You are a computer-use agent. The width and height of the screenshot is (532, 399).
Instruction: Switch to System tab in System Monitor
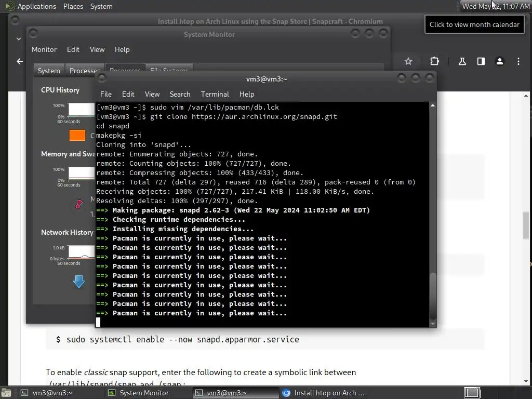click(x=49, y=71)
